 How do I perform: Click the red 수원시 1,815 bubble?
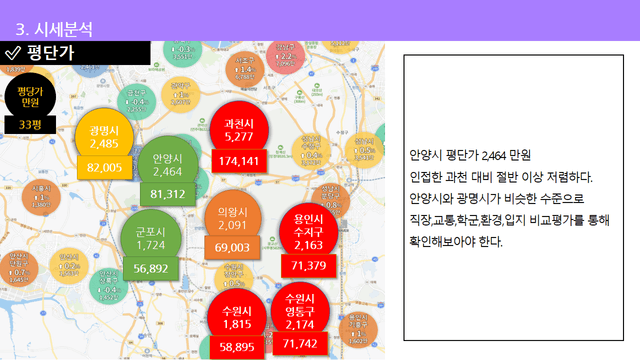pyautogui.click(x=237, y=317)
